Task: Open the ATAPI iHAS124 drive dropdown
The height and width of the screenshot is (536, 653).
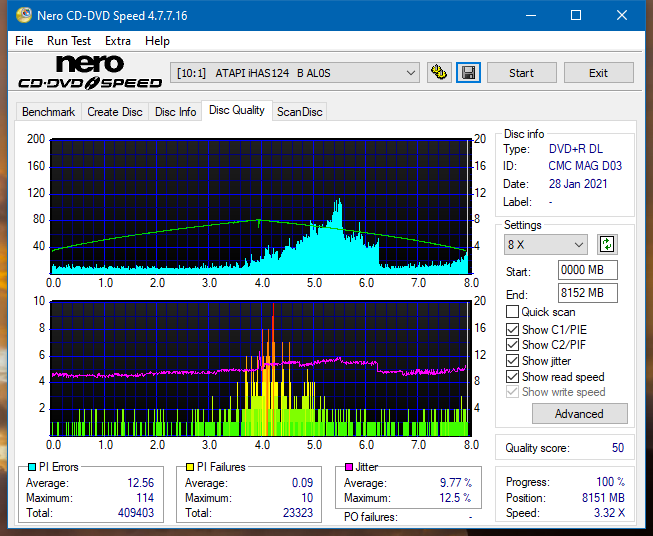Action: pyautogui.click(x=294, y=73)
